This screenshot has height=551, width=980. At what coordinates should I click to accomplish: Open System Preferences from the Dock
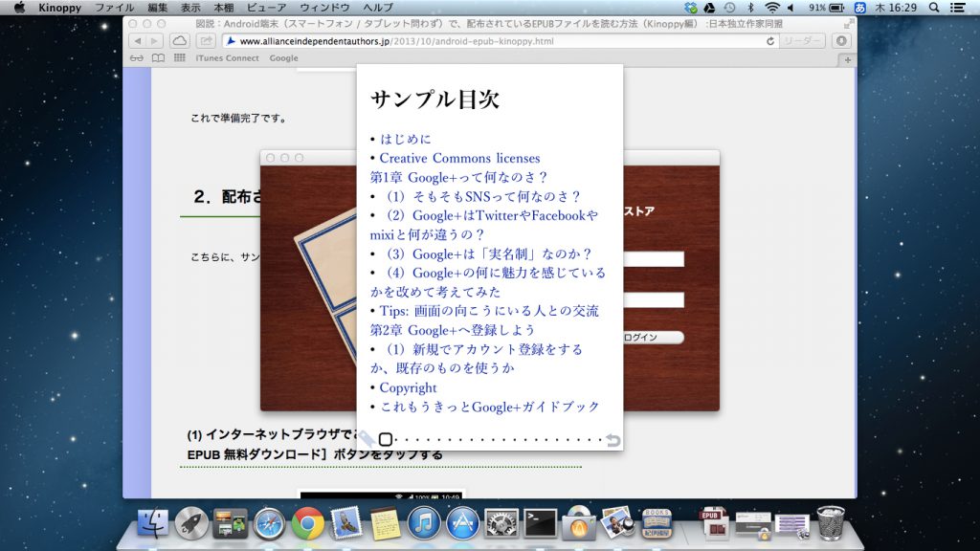click(501, 523)
